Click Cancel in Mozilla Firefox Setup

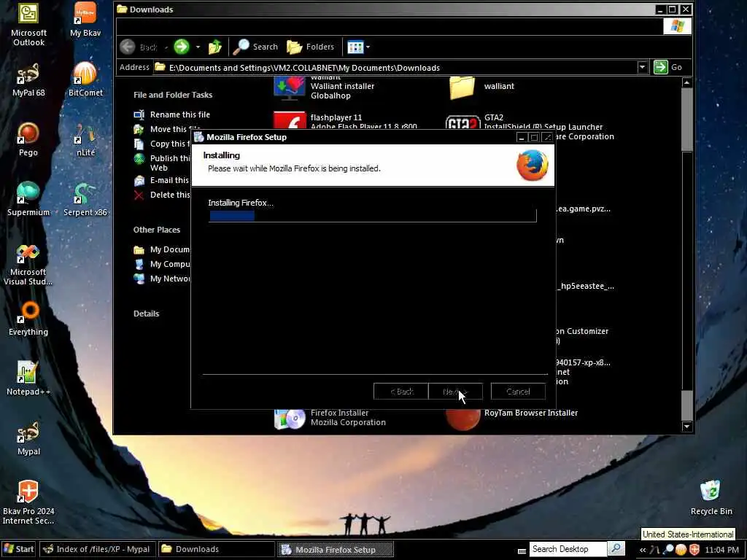518,392
